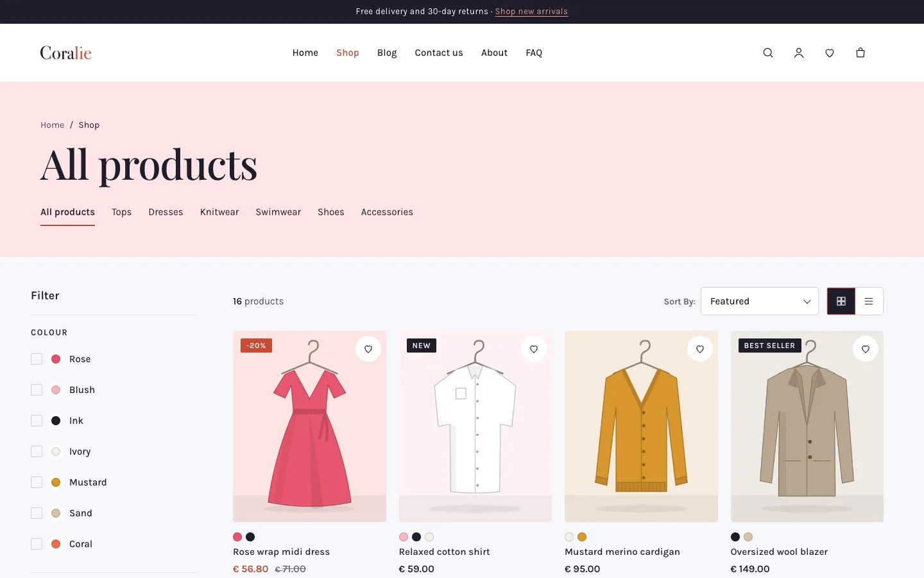
Task: Choose mustard swatch on Mustard merino cardigan
Action: [582, 537]
